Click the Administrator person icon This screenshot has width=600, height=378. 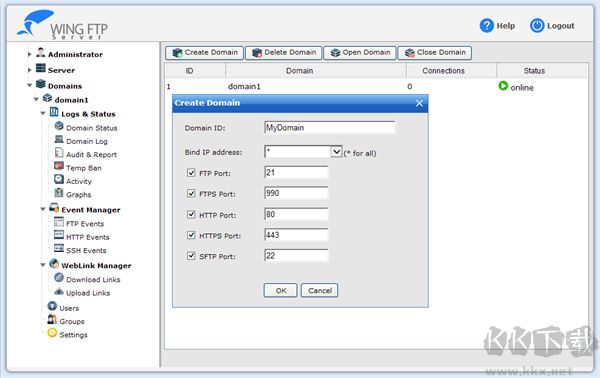(41, 53)
